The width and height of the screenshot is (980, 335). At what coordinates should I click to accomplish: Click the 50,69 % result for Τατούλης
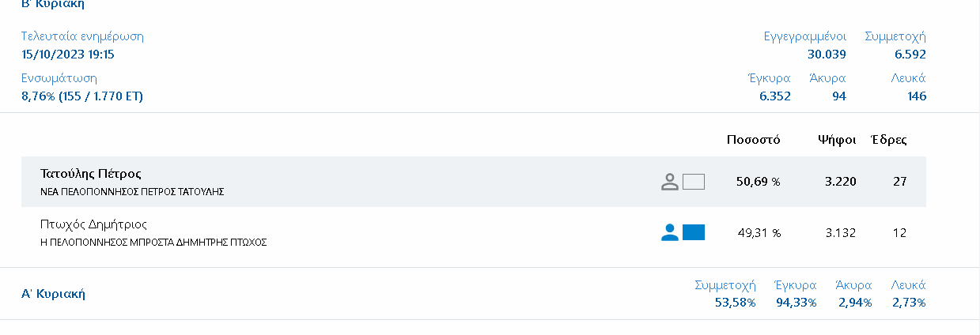758,182
